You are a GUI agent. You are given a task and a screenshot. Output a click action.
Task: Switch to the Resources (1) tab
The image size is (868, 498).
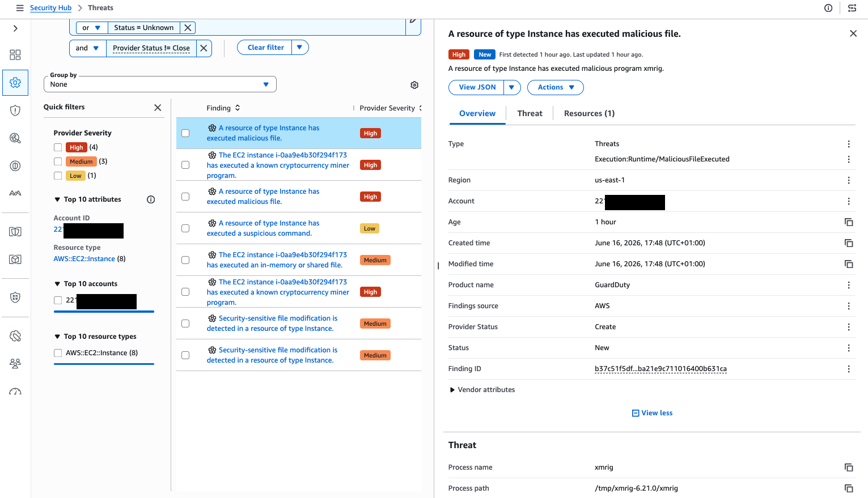point(589,113)
